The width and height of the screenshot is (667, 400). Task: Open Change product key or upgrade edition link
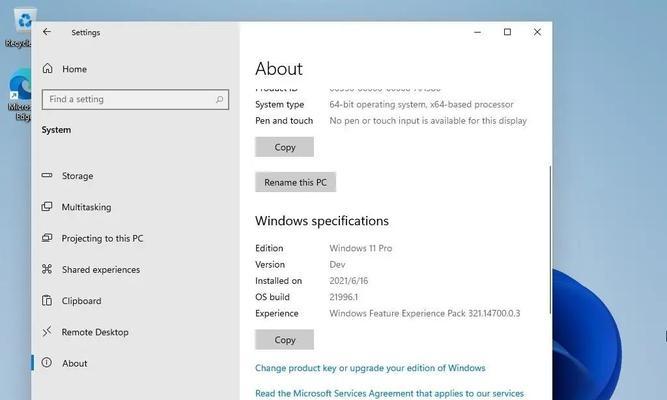(x=370, y=368)
